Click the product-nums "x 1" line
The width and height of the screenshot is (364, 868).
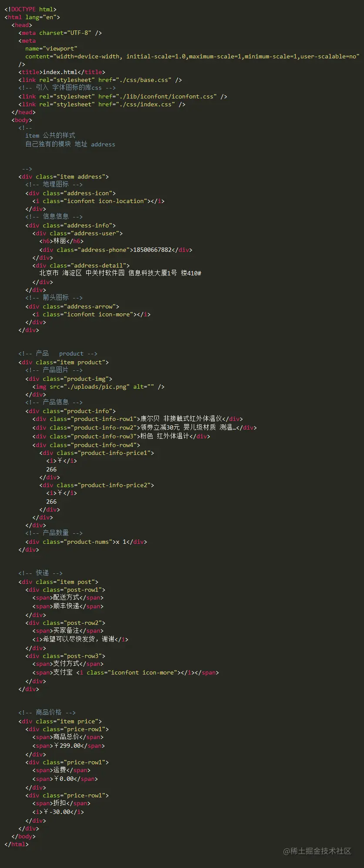click(x=86, y=542)
